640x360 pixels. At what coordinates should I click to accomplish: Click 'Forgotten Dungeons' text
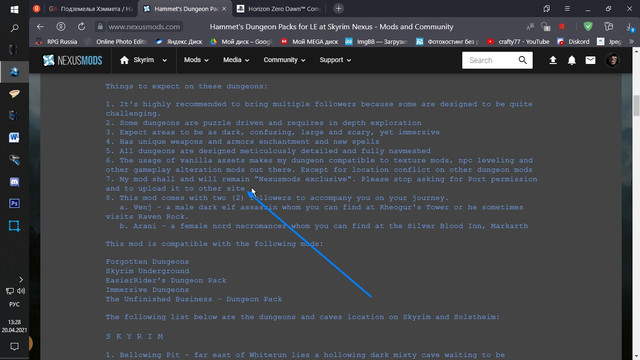pyautogui.click(x=147, y=262)
